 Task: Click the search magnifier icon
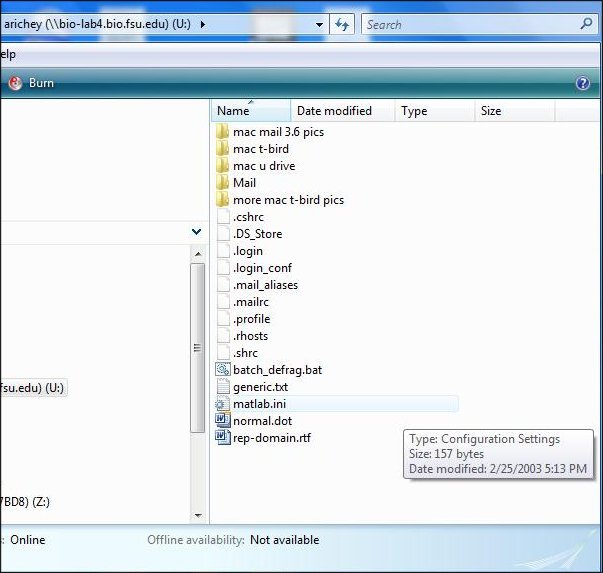pos(586,24)
